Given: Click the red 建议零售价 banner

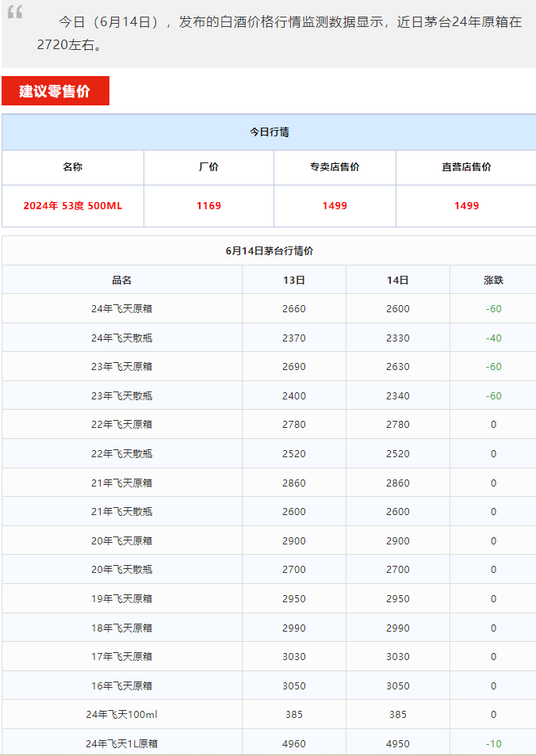Looking at the screenshot, I should pos(56,90).
